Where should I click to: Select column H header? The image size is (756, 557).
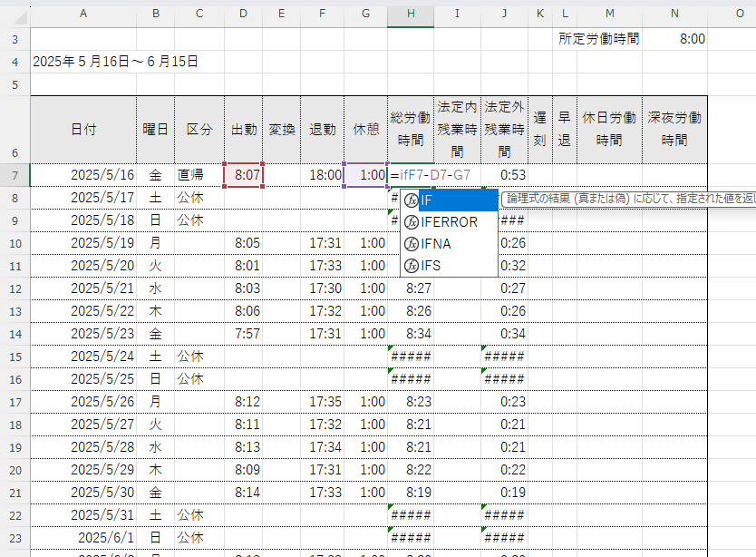click(411, 14)
